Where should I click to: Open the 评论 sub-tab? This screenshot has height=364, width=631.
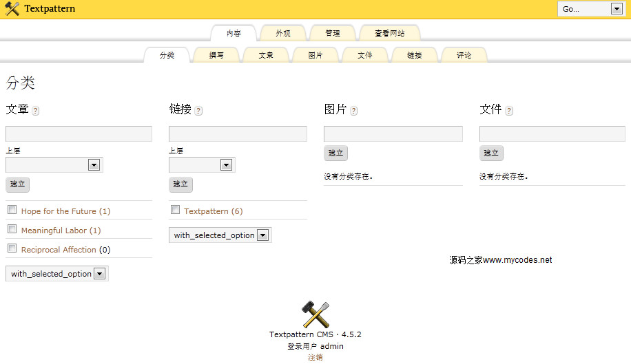coord(464,56)
